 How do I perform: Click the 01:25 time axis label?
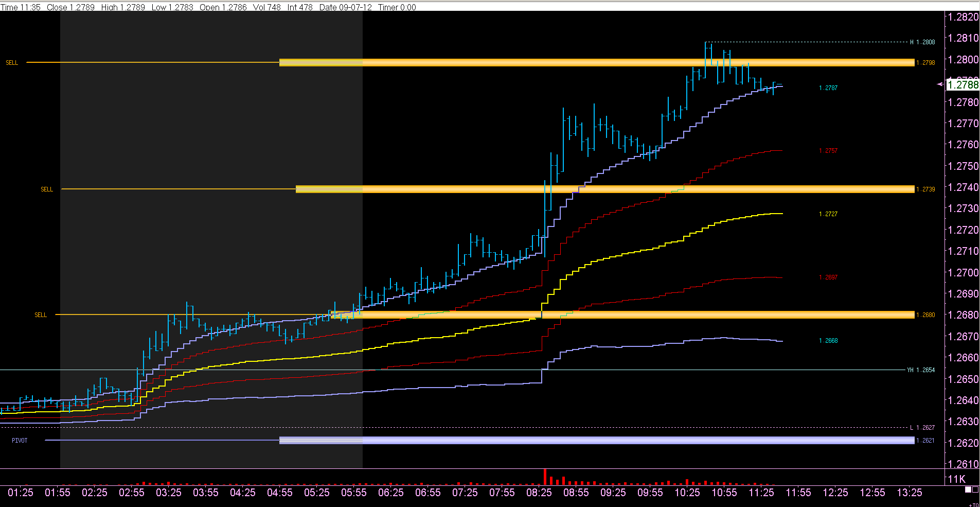[x=21, y=493]
